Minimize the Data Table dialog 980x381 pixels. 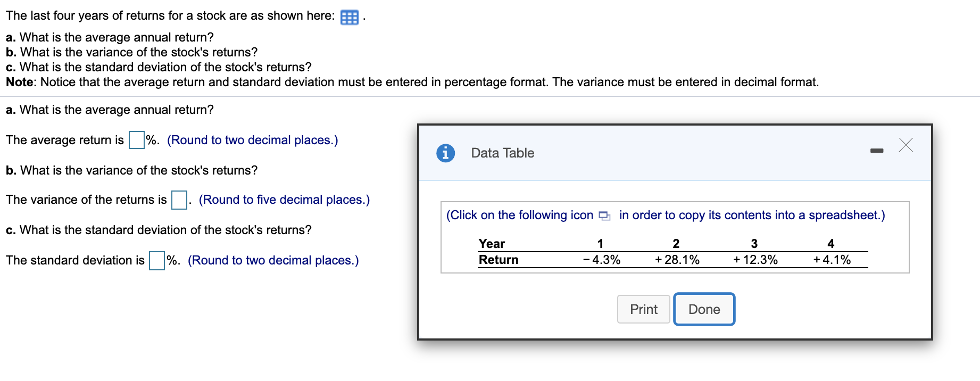pyautogui.click(x=876, y=151)
